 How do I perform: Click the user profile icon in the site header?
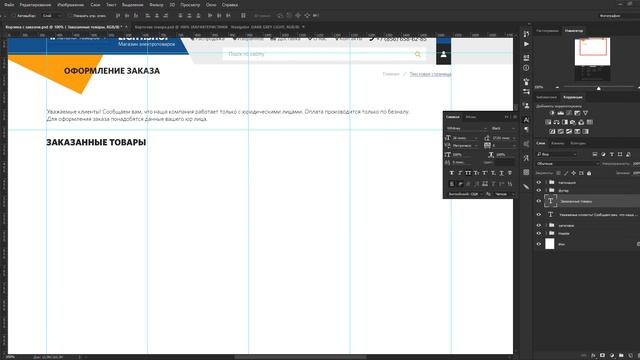tap(444, 54)
